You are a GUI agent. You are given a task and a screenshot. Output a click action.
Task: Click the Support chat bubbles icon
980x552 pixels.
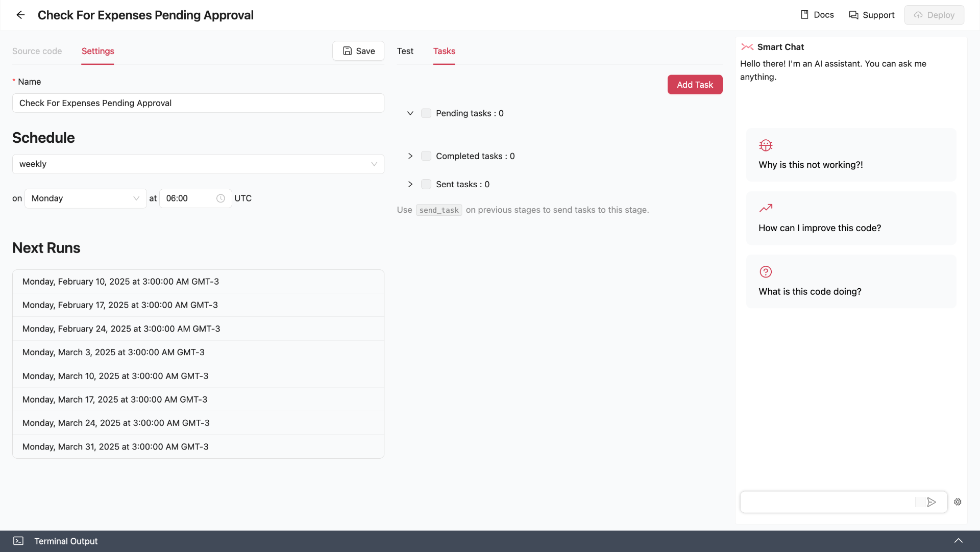853,15
